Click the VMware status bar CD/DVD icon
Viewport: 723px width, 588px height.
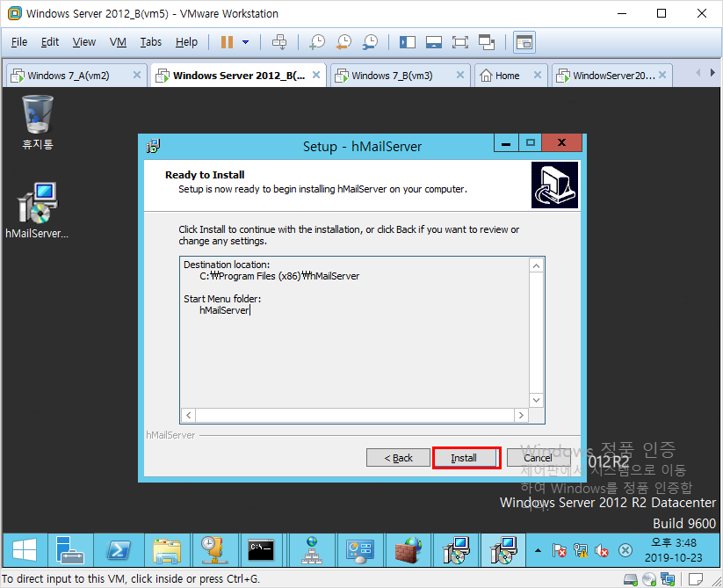(x=649, y=579)
